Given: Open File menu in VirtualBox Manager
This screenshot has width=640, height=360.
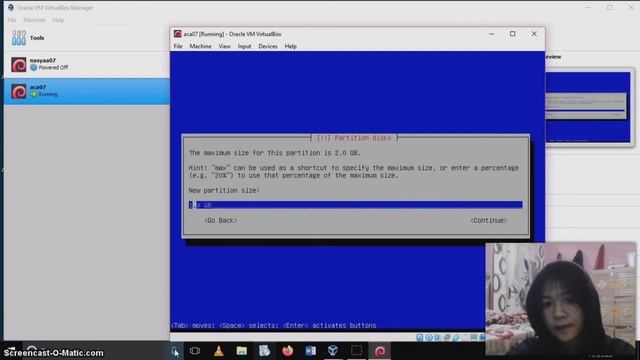Looking at the screenshot, I should pyautogui.click(x=12, y=20).
